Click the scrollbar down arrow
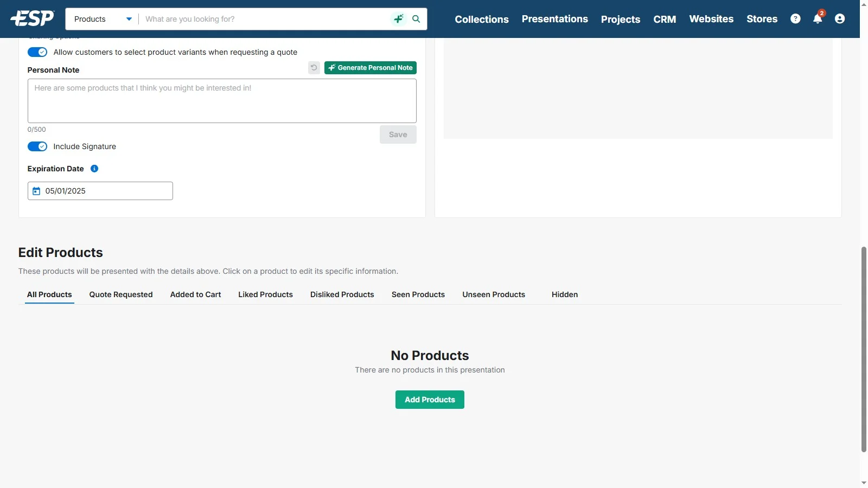Image resolution: width=868 pixels, height=488 pixels. (x=864, y=483)
